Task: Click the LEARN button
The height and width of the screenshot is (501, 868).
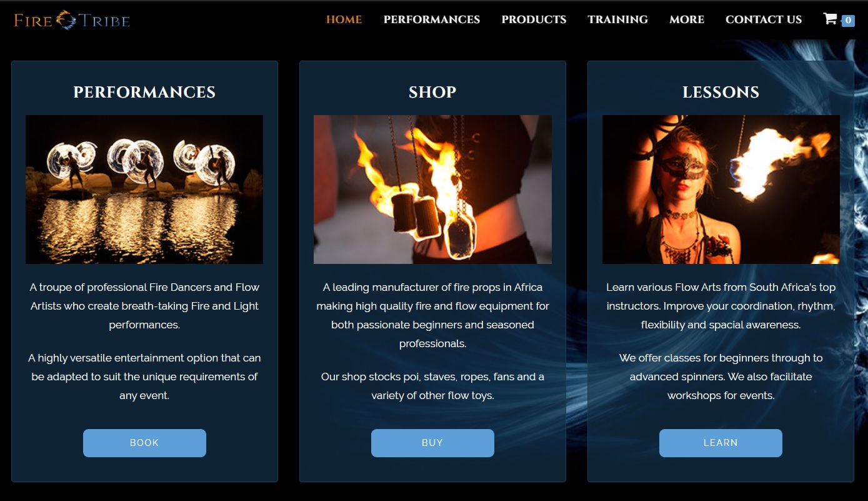Action: (x=721, y=443)
